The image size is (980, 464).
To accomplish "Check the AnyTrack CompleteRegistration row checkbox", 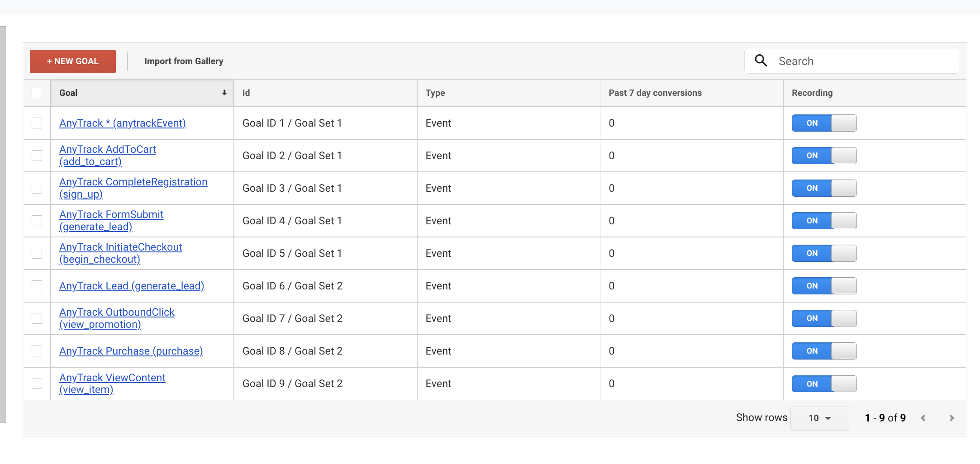I will 37,188.
